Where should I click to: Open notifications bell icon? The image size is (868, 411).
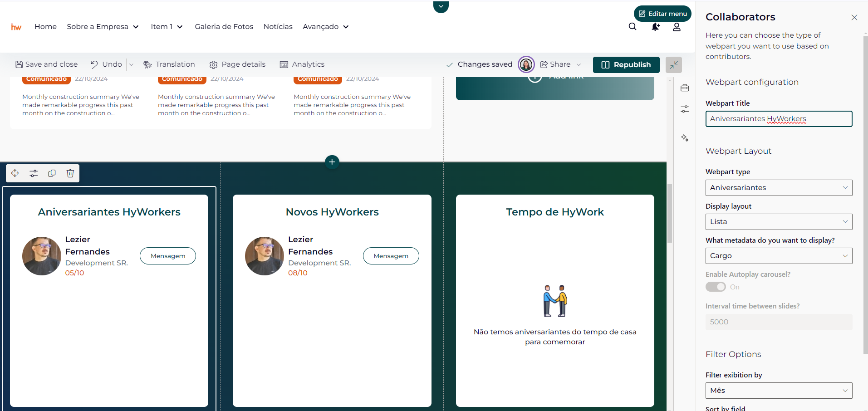click(x=655, y=27)
